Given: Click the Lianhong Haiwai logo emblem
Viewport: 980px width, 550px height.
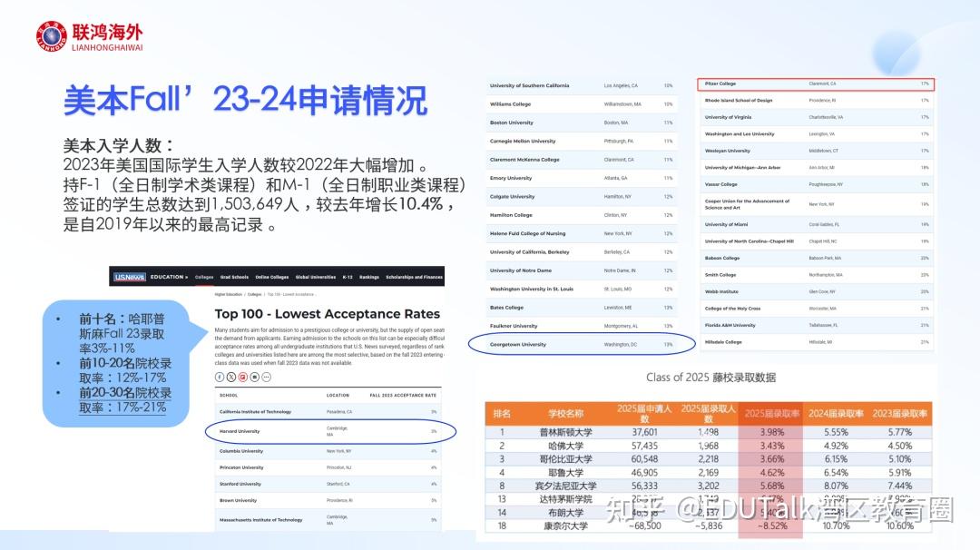Looking at the screenshot, I should (x=51, y=35).
